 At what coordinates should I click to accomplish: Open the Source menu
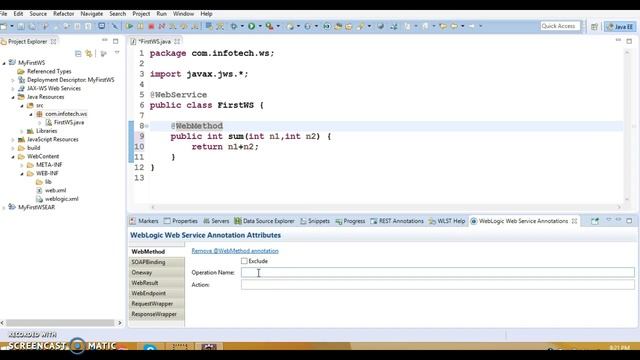coord(38,13)
